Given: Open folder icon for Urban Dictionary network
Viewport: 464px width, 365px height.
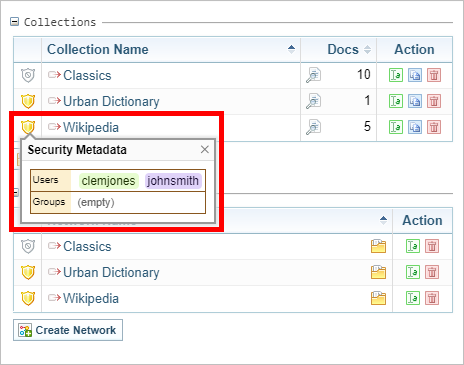Looking at the screenshot, I should pos(378,272).
